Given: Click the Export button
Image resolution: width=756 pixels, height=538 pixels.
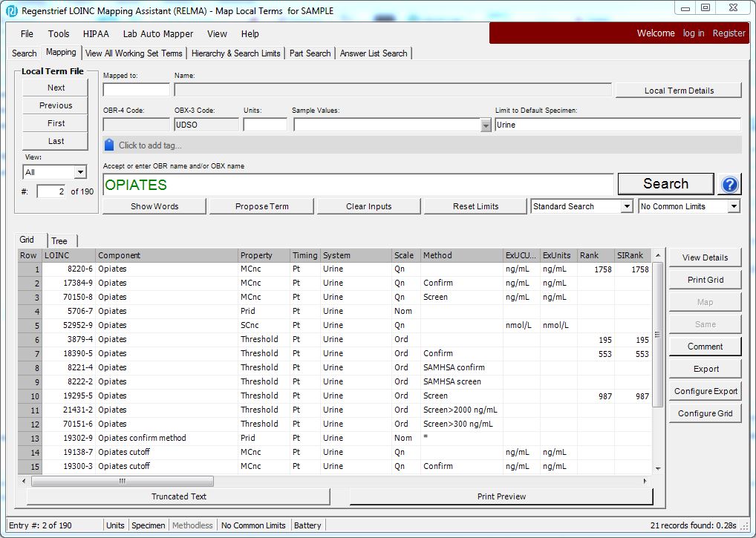Looking at the screenshot, I should (x=705, y=369).
